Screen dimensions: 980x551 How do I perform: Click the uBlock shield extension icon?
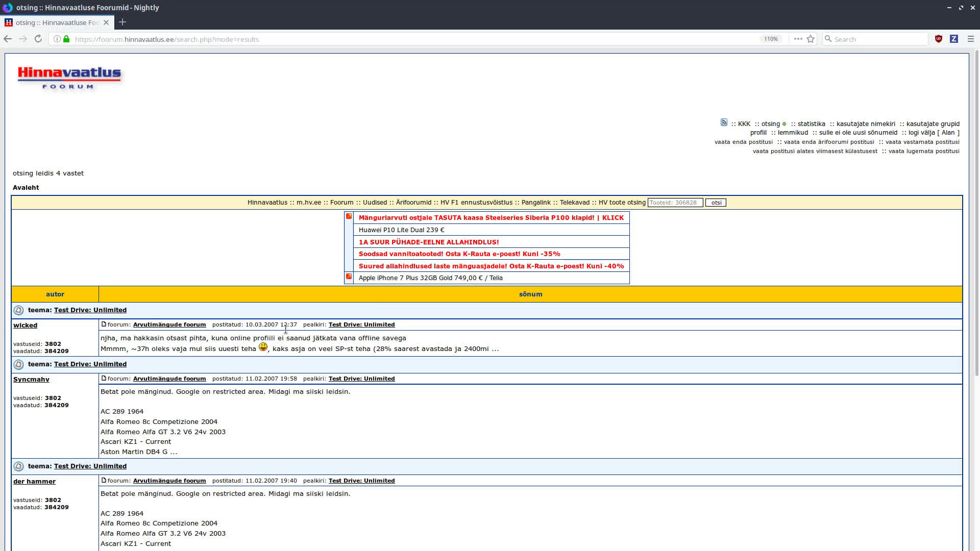pyautogui.click(x=938, y=39)
